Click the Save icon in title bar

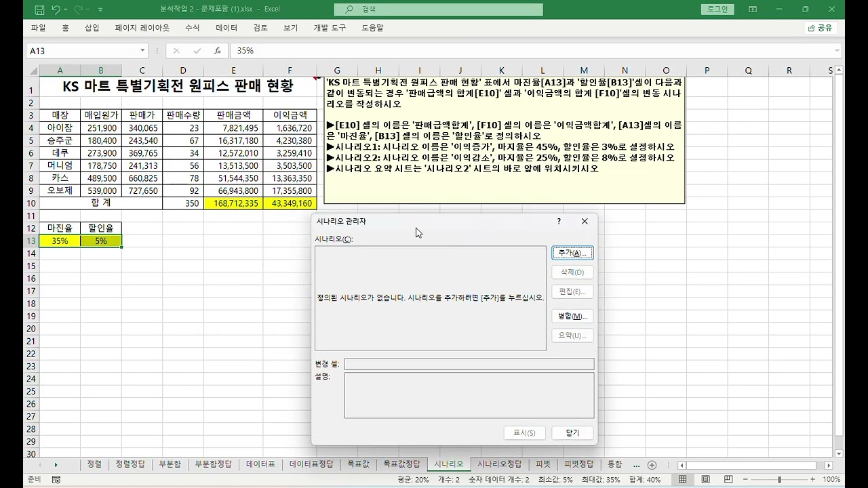point(39,9)
